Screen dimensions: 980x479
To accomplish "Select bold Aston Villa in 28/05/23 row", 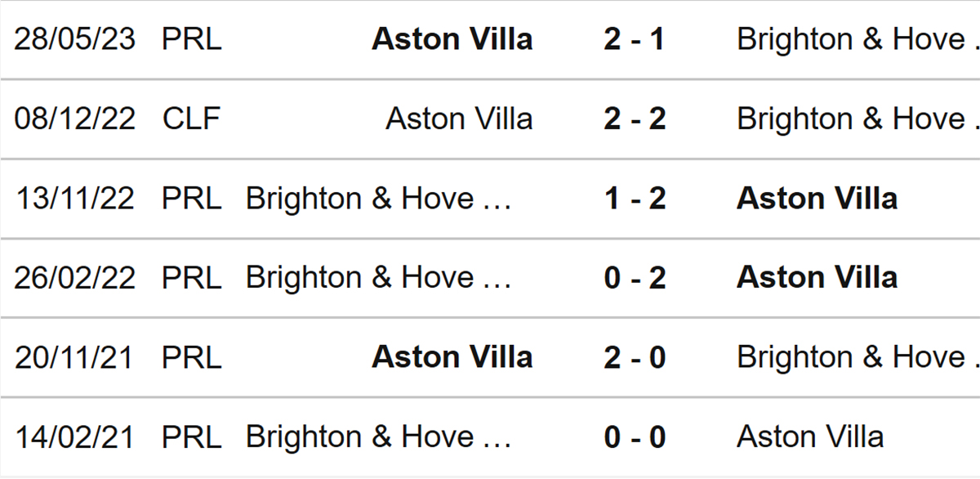I will click(452, 39).
